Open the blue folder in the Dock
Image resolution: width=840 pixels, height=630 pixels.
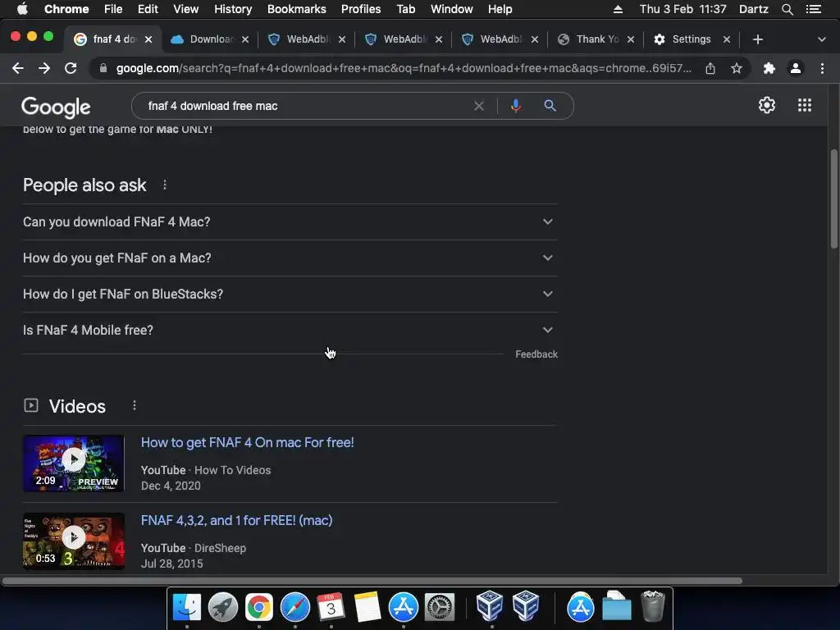coord(616,606)
